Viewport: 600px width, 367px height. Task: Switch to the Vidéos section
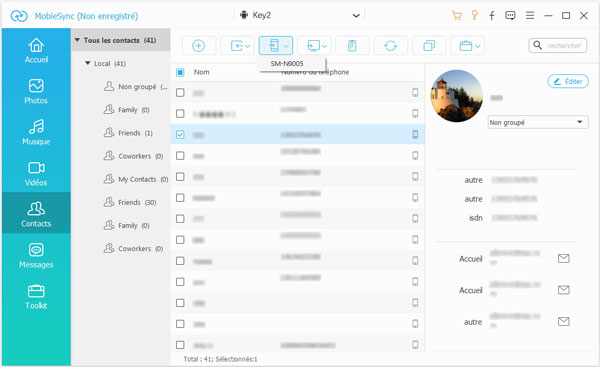36,174
